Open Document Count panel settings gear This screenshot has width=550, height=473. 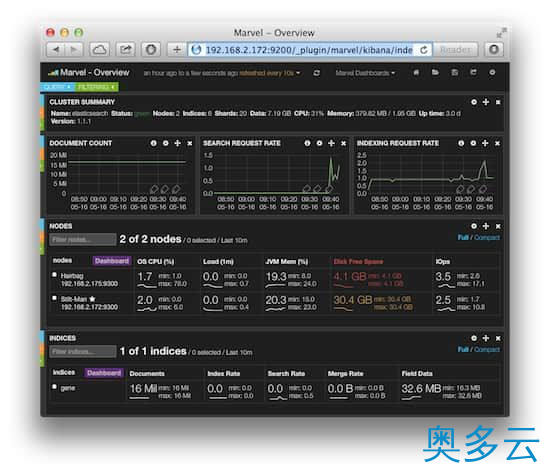click(166, 143)
